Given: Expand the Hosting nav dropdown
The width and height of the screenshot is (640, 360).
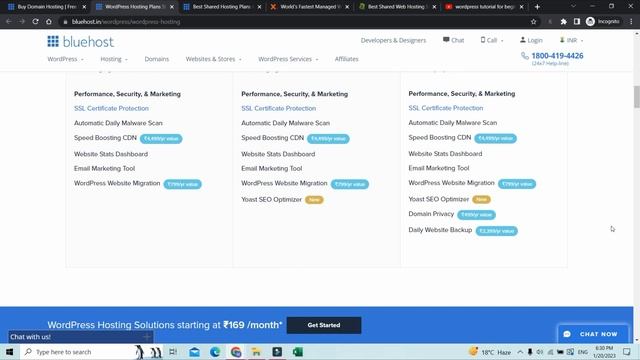Looking at the screenshot, I should pyautogui.click(x=114, y=59).
